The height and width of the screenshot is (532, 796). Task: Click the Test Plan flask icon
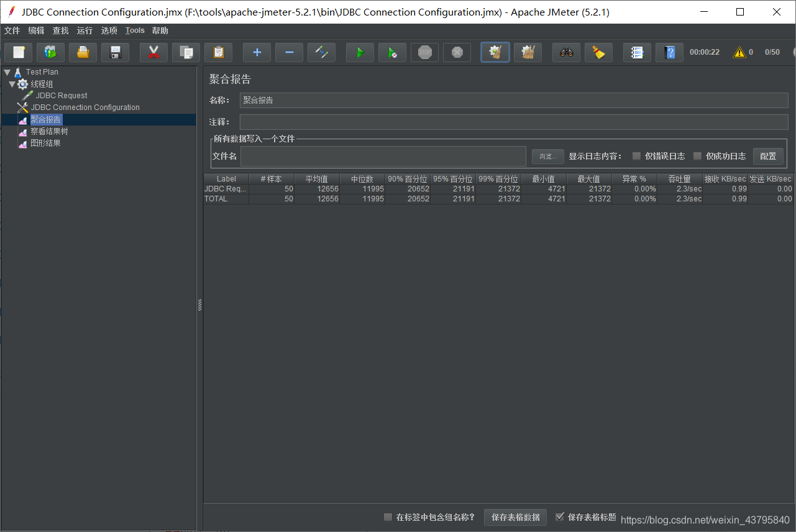coord(18,72)
